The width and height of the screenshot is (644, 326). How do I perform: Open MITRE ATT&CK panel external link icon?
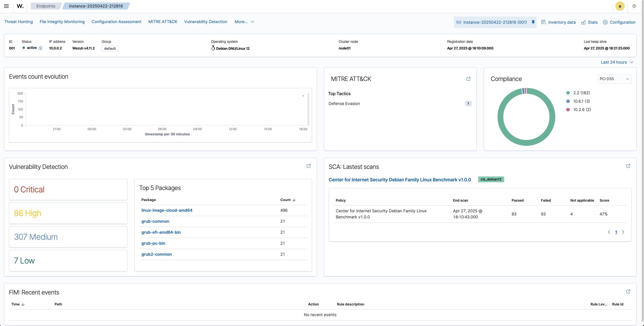[468, 79]
